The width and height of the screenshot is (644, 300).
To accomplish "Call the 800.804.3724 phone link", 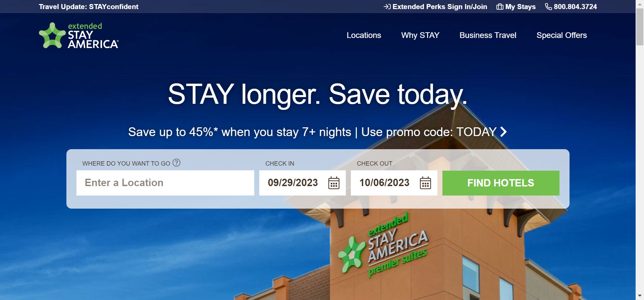I will (x=575, y=7).
